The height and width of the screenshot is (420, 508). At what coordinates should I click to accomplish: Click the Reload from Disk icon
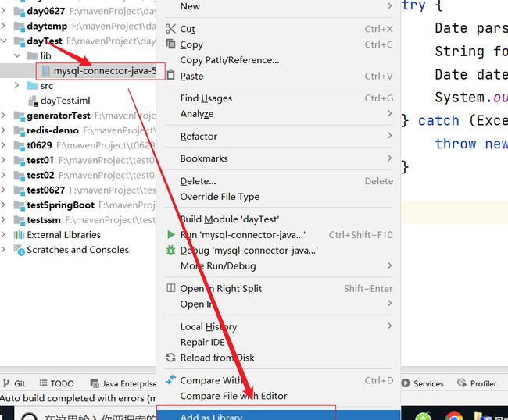pos(170,358)
